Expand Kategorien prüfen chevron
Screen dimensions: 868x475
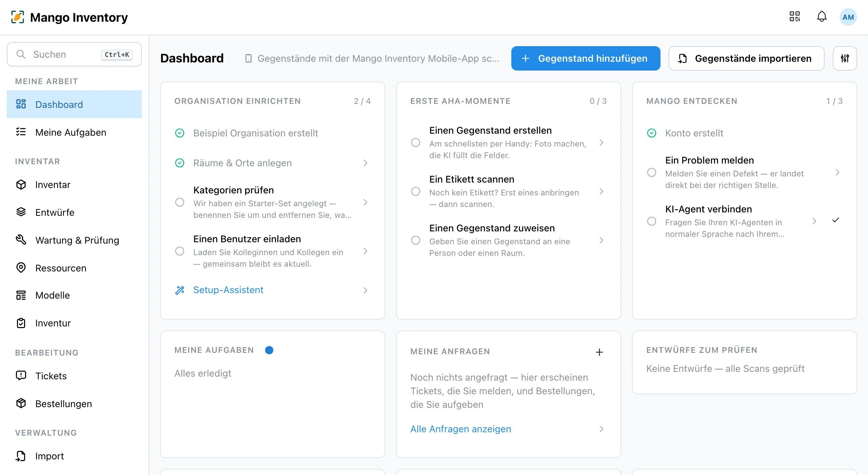pyautogui.click(x=366, y=203)
